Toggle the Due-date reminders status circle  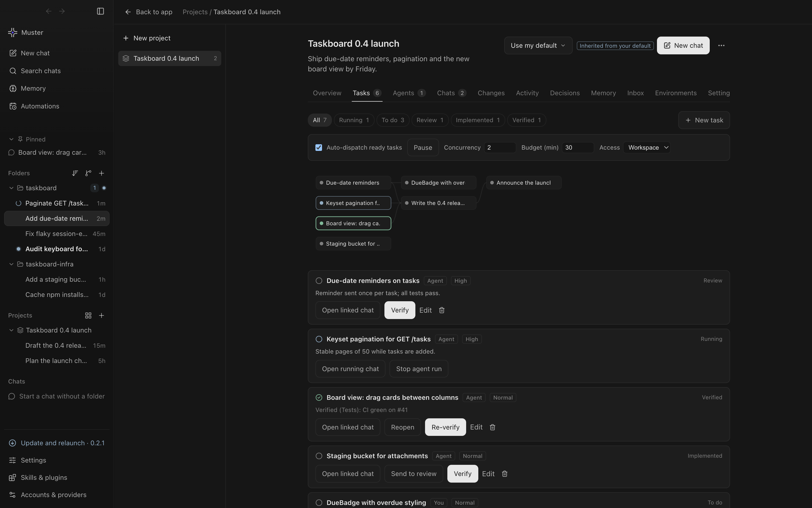(x=319, y=280)
